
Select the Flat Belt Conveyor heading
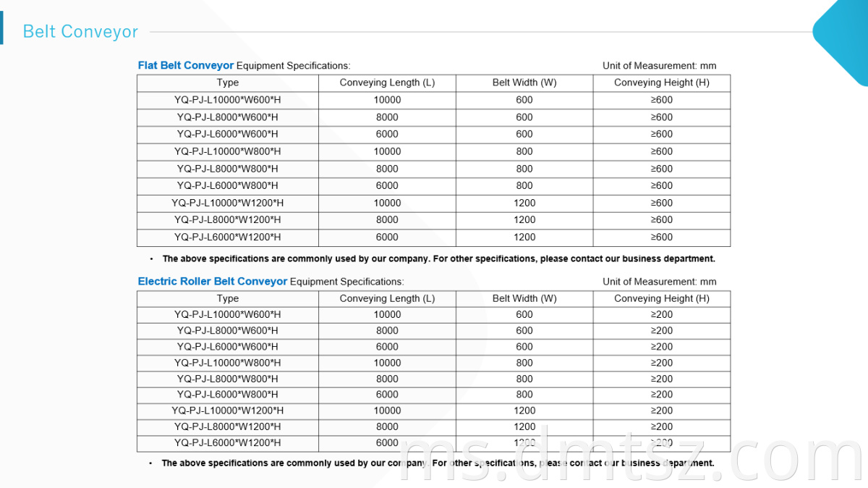(186, 65)
